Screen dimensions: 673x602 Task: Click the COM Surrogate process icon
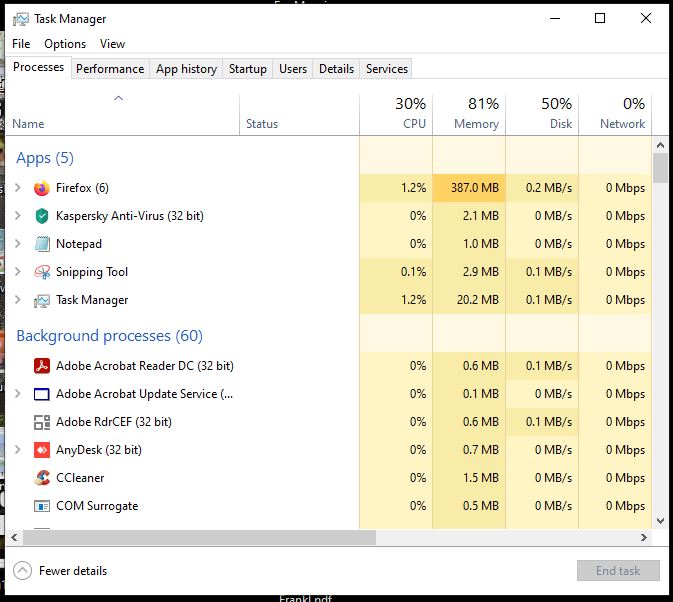tap(42, 506)
